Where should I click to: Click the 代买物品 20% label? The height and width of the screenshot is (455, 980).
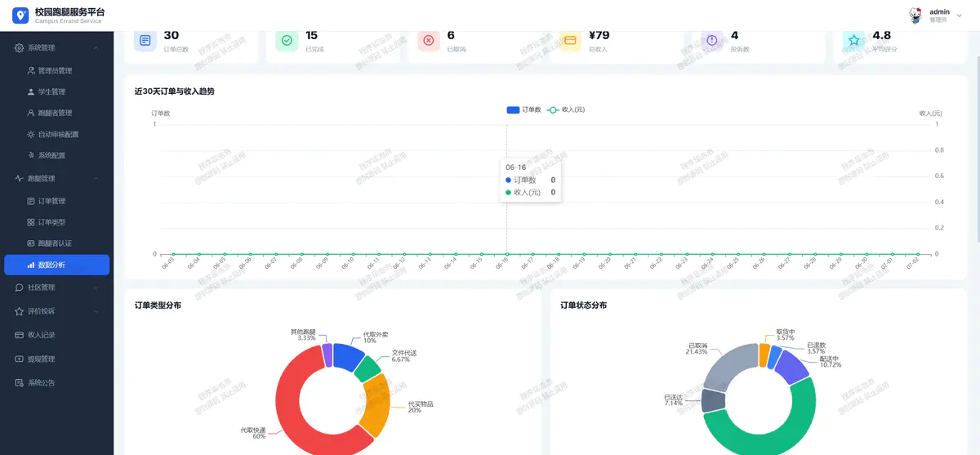(x=421, y=407)
